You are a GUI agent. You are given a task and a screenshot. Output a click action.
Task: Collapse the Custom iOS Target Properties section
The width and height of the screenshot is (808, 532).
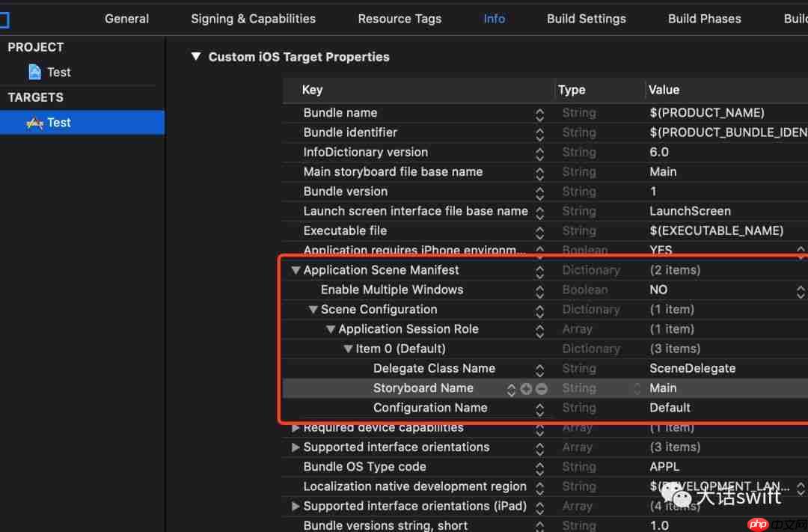click(x=196, y=57)
